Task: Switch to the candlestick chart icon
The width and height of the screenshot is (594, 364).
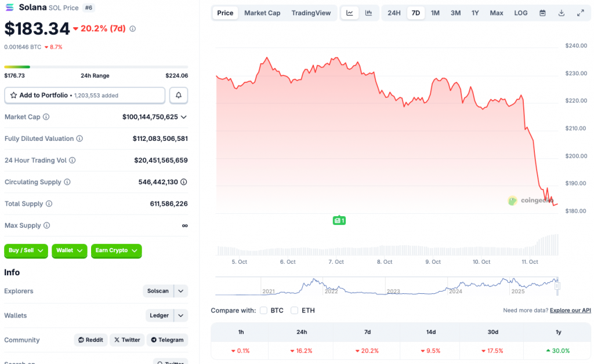Action: [x=368, y=13]
